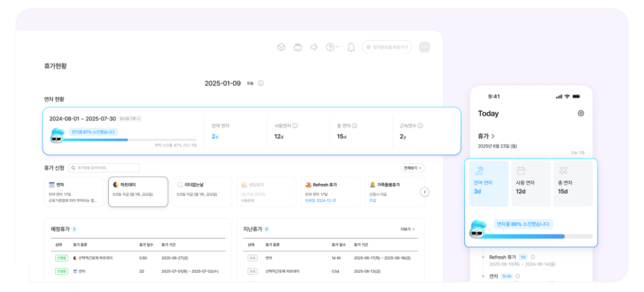Click the 임직원포털 바로가기 button
The image size is (644, 292).
point(387,47)
